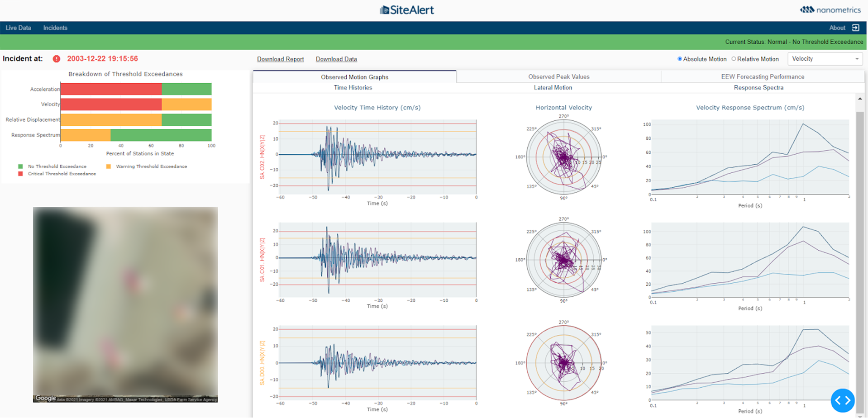Click the vertical scrollbar on the right edge

[x=860, y=226]
